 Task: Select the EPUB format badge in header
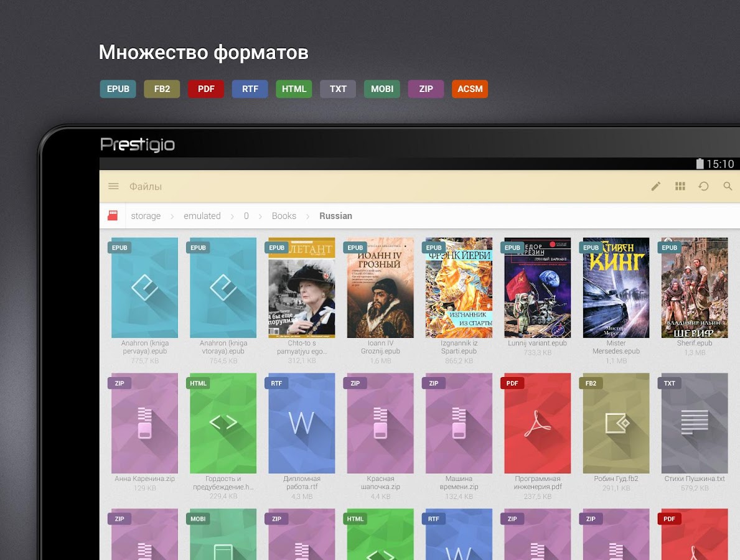tap(118, 89)
